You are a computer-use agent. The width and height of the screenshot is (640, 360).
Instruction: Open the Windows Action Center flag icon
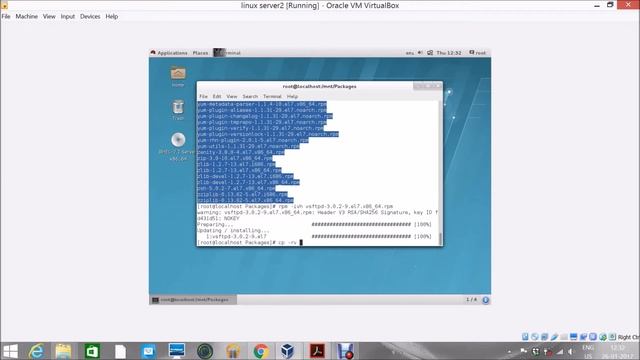(523, 351)
